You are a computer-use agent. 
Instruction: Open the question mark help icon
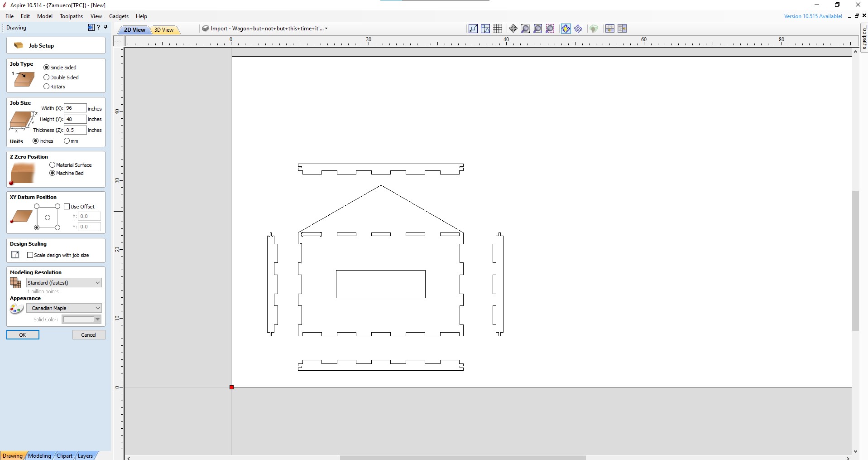tap(98, 27)
